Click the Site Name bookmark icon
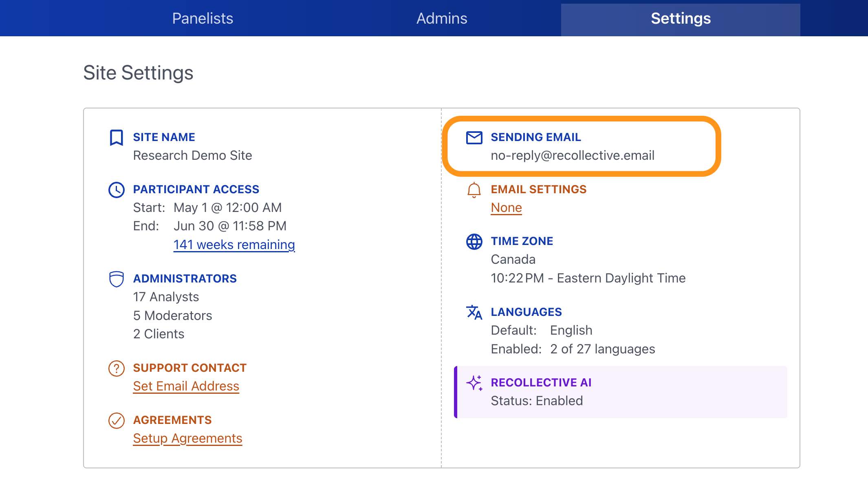The width and height of the screenshot is (868, 503). [x=116, y=137]
